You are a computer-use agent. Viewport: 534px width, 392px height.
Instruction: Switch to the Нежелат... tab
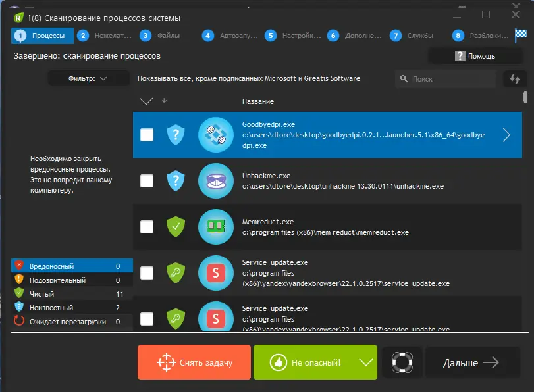coord(105,36)
